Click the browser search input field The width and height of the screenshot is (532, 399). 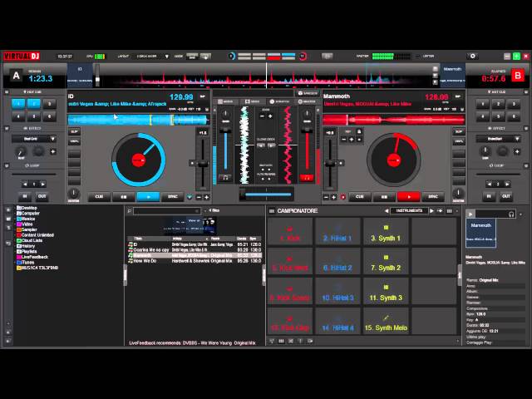[167, 211]
